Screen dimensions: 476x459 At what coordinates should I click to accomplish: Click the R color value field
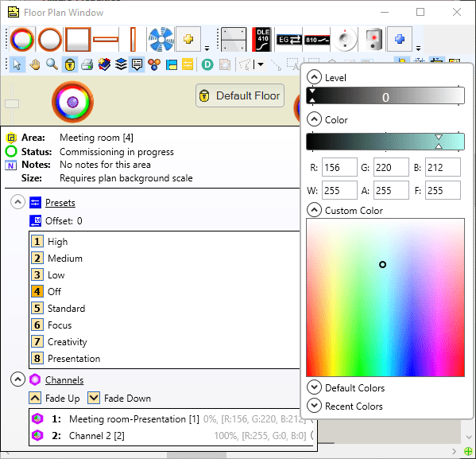[x=339, y=167]
